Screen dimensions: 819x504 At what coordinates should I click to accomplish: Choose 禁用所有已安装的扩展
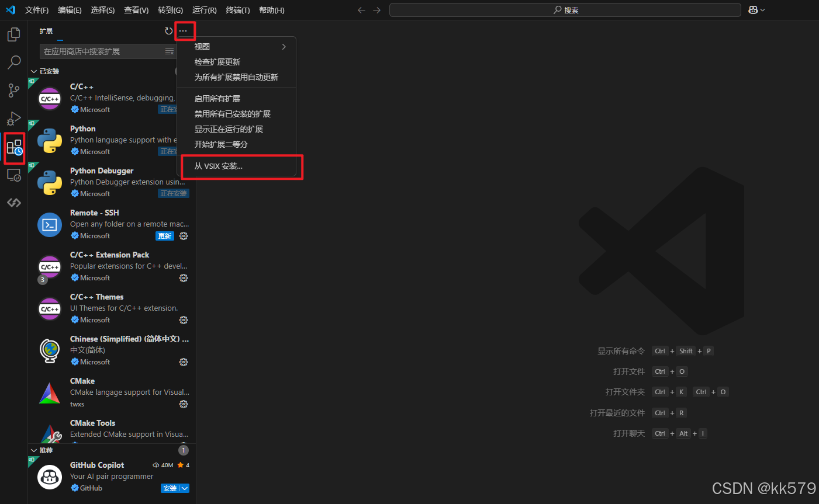237,114
